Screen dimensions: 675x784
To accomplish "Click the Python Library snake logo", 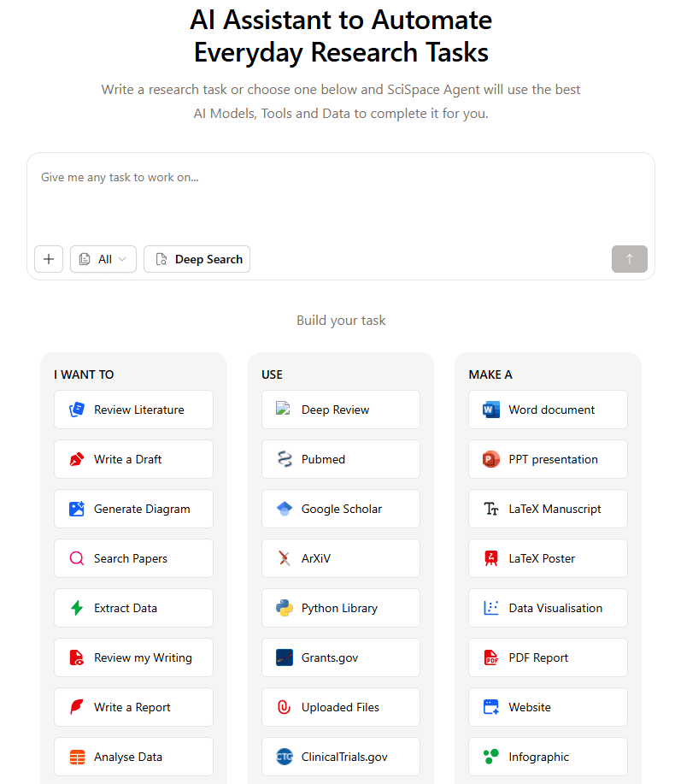I will click(x=285, y=608).
